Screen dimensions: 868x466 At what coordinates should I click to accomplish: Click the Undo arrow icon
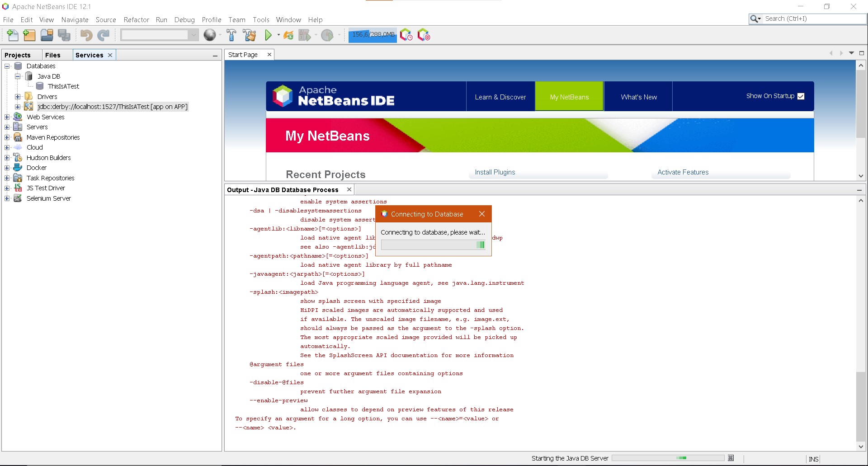point(86,35)
